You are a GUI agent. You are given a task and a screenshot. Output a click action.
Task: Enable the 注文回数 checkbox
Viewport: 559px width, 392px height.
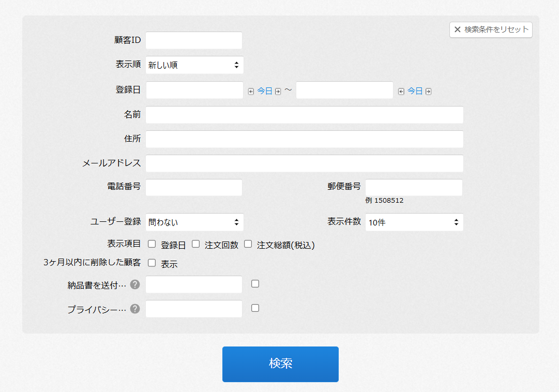(196, 244)
